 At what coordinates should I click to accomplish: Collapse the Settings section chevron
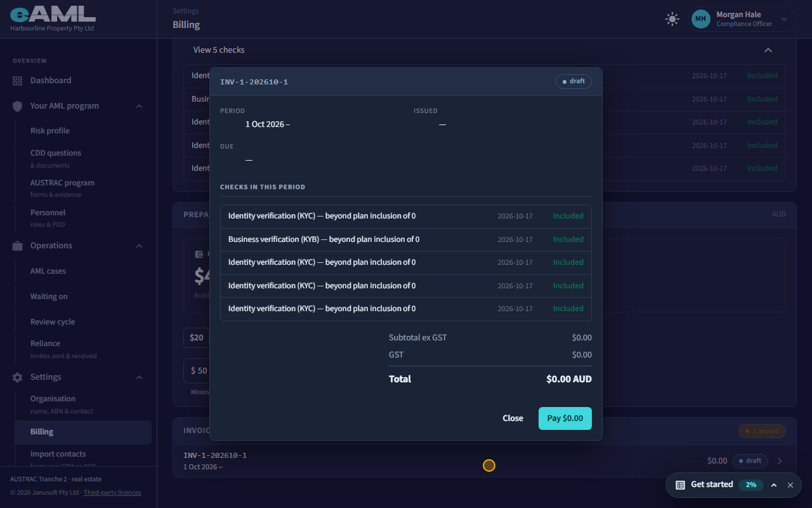[x=139, y=377]
